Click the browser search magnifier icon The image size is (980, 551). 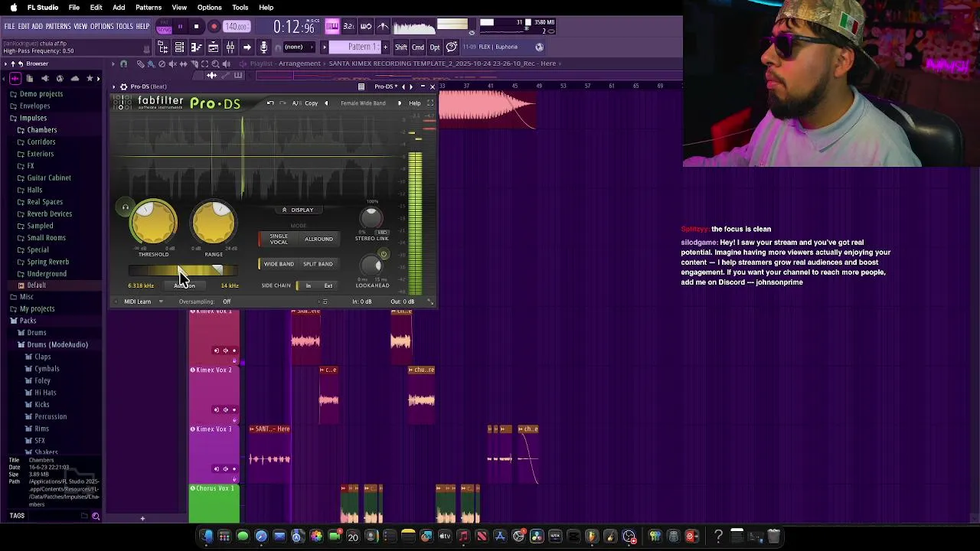(x=96, y=517)
